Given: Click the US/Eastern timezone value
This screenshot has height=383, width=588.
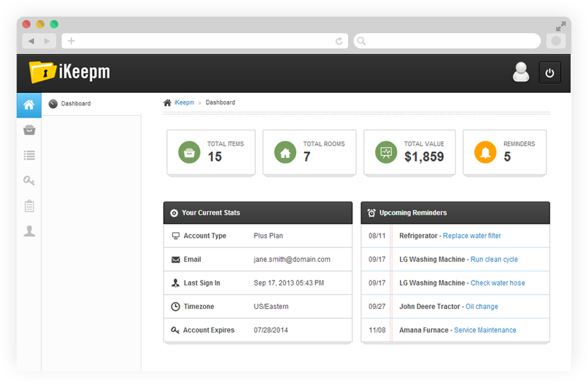Looking at the screenshot, I should point(270,307).
